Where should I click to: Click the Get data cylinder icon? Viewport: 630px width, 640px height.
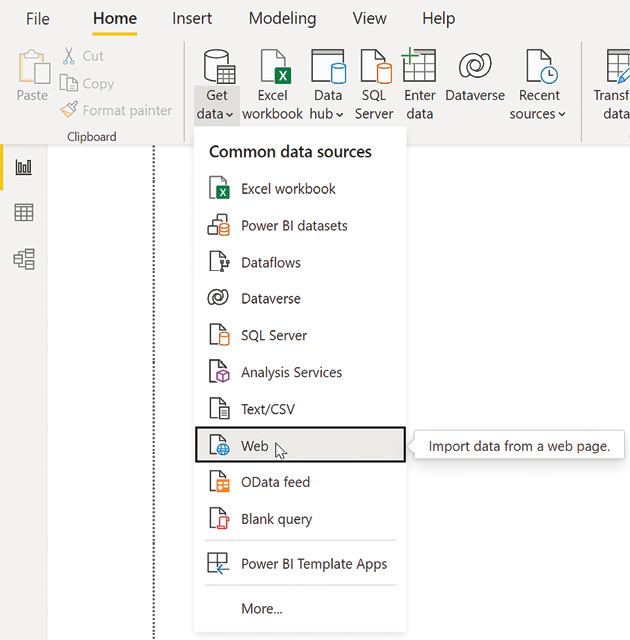220,67
